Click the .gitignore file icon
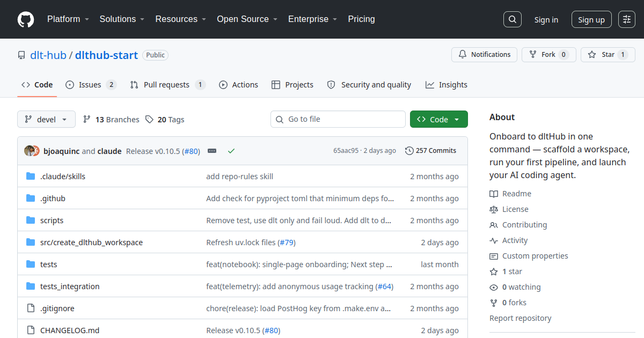The height and width of the screenshot is (338, 644). tap(31, 308)
